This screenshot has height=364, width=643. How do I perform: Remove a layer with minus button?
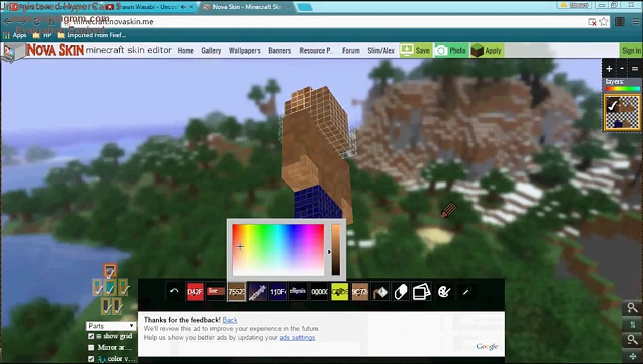pyautogui.click(x=622, y=69)
